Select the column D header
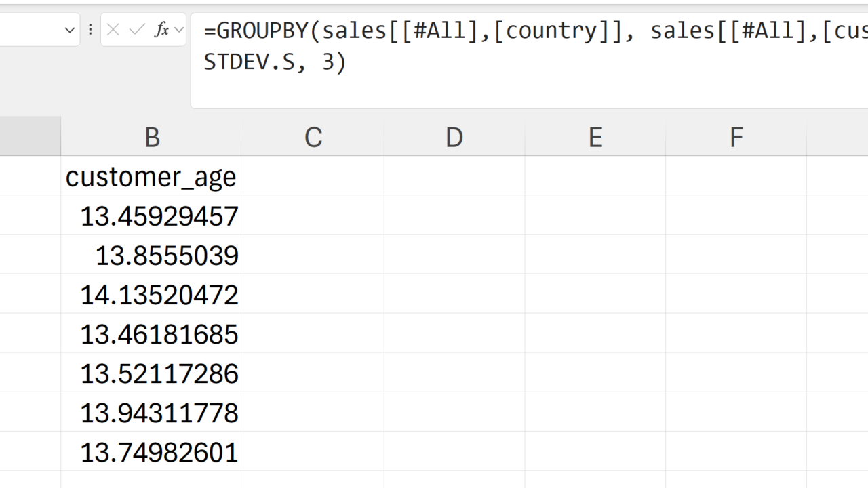 point(454,138)
